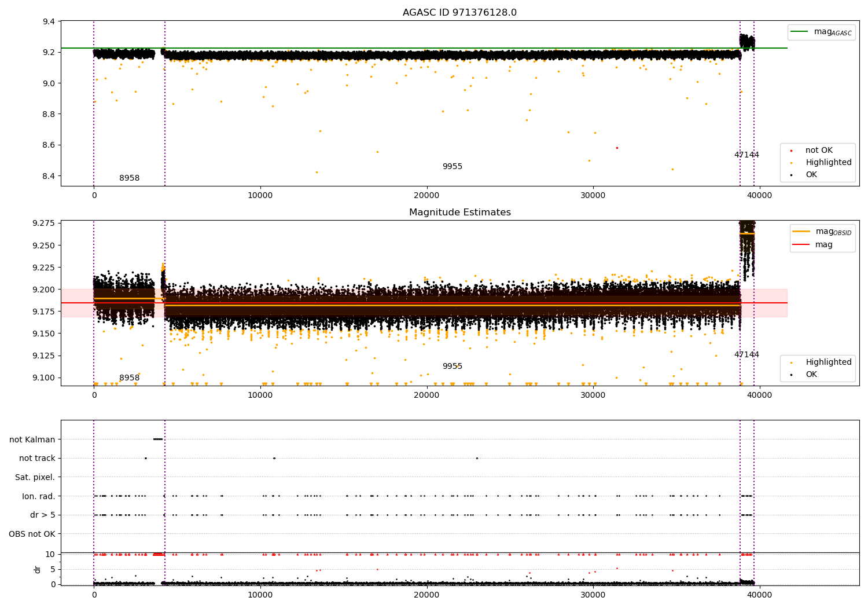Click 'not OK' in top plot legend
This screenshot has height=608, width=868.
pyautogui.click(x=819, y=151)
